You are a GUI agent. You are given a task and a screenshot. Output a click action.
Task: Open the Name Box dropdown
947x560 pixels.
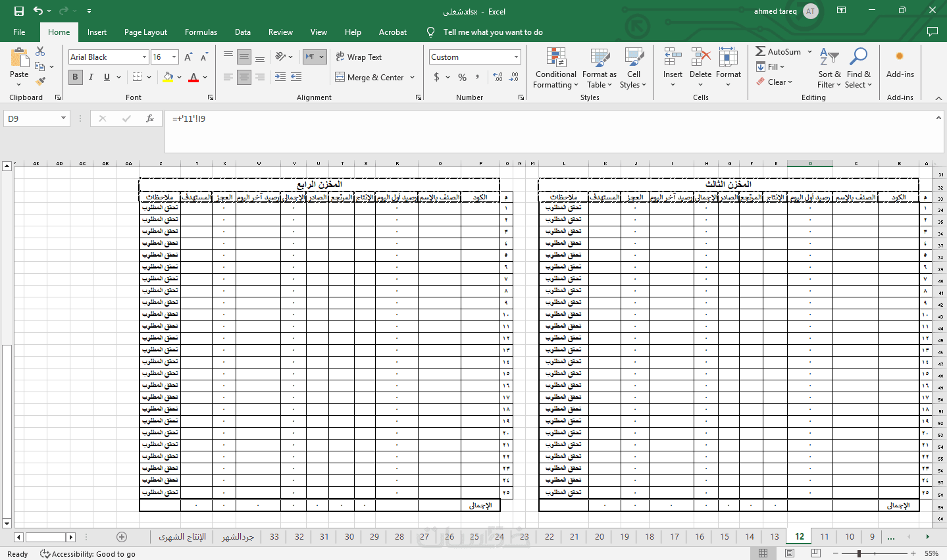tap(63, 118)
